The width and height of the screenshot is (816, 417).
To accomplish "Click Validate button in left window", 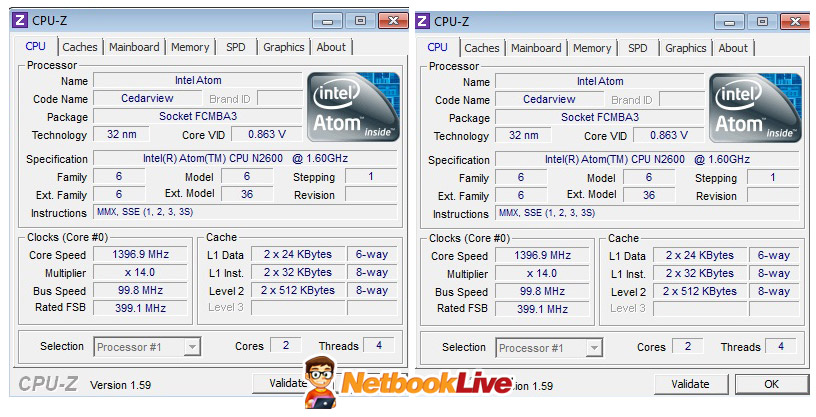I will pyautogui.click(x=279, y=383).
